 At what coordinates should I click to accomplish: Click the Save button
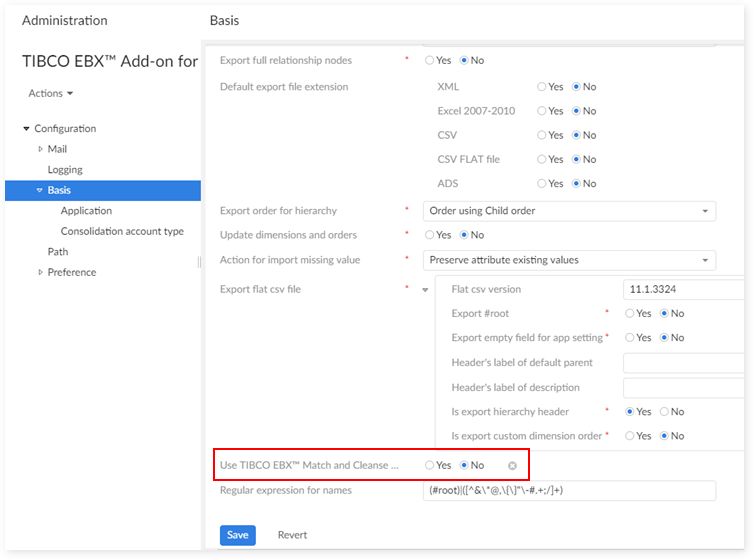click(x=237, y=535)
